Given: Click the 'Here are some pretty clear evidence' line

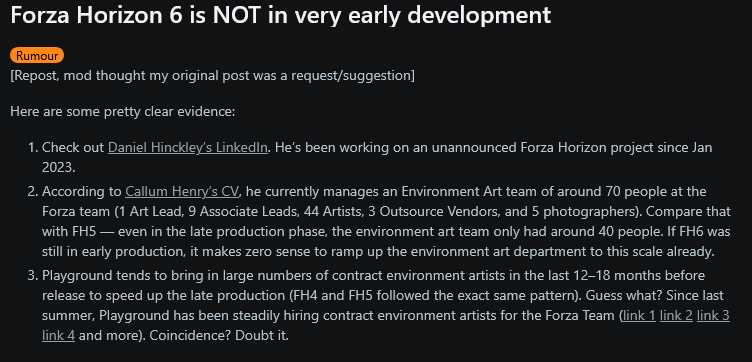Looking at the screenshot, I should pyautogui.click(x=123, y=112).
